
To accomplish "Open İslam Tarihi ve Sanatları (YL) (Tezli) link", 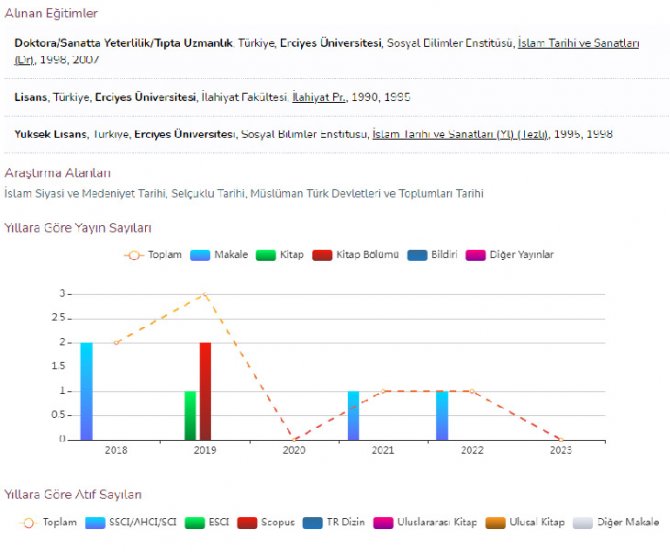I will tap(460, 134).
